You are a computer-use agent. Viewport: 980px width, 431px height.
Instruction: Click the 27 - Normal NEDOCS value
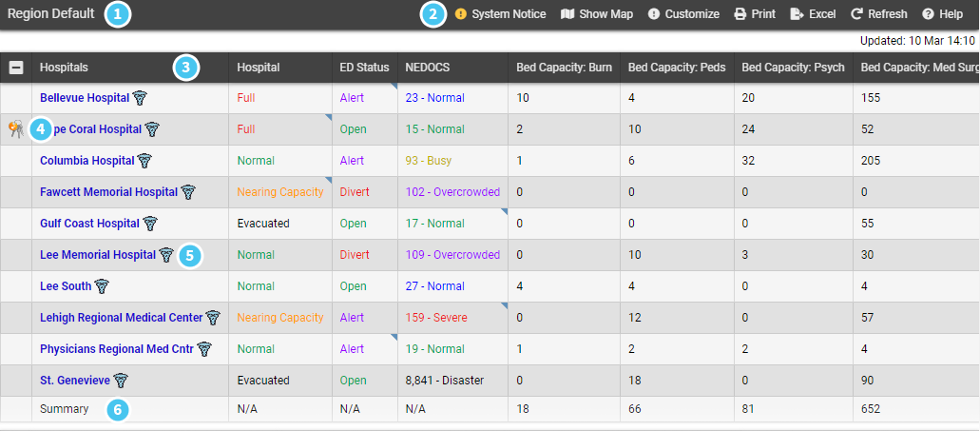click(435, 285)
